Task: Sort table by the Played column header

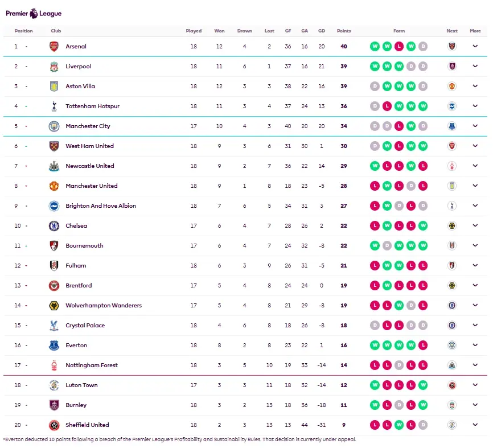Action: 194,31
